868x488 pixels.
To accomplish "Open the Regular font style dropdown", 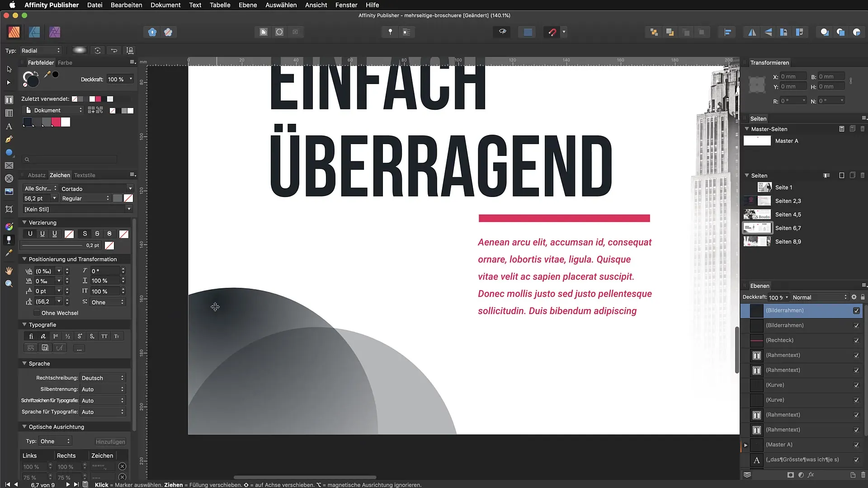I will coord(85,198).
